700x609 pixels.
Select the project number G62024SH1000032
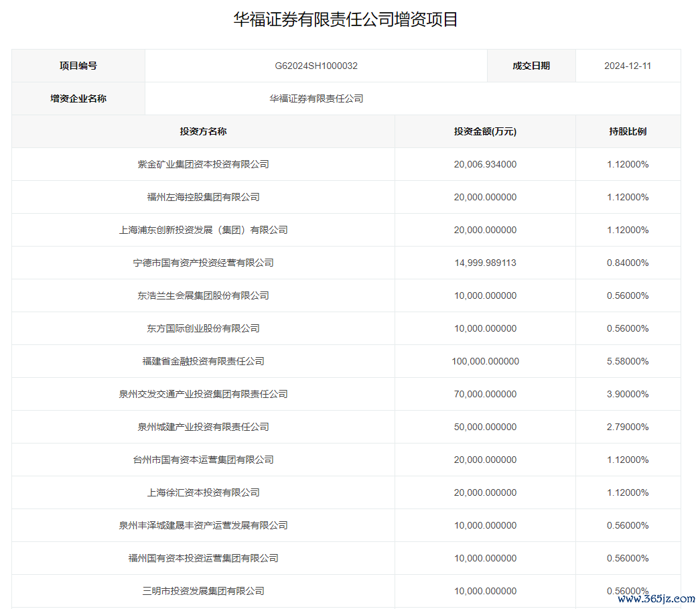pos(316,66)
